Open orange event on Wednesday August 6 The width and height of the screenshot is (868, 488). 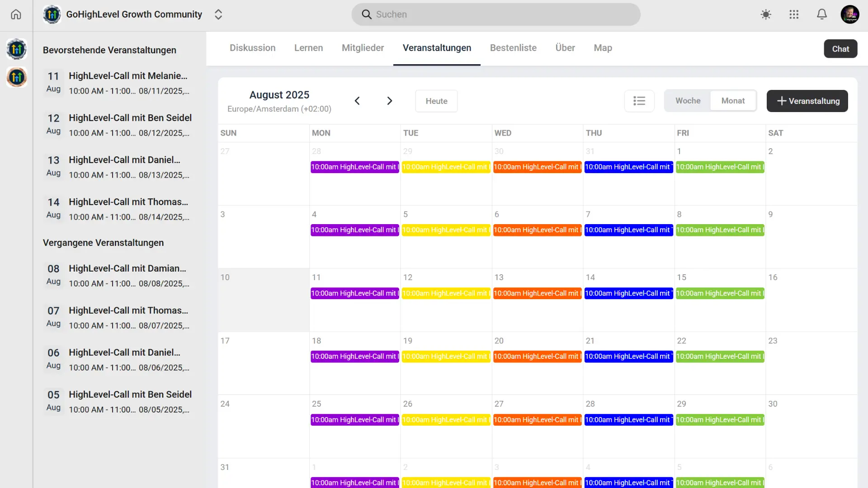point(537,230)
